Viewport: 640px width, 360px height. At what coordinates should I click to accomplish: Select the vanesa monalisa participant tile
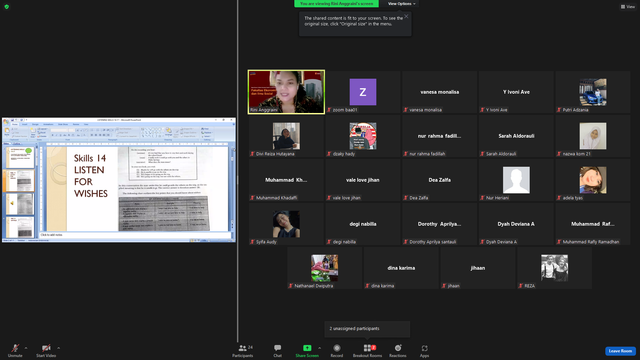tap(440, 92)
